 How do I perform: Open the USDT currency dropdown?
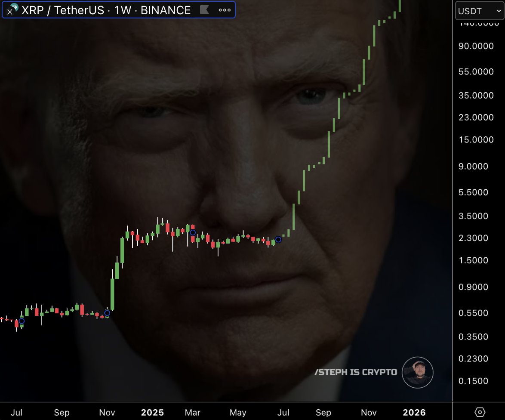pyautogui.click(x=480, y=11)
